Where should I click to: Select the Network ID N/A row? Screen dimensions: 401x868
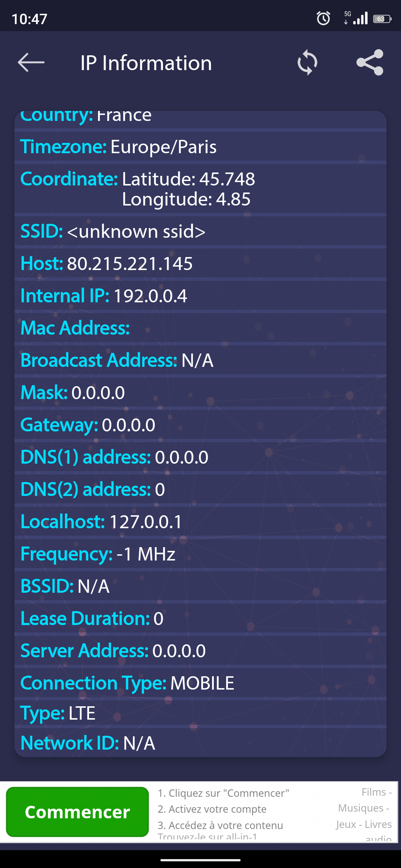(88, 743)
